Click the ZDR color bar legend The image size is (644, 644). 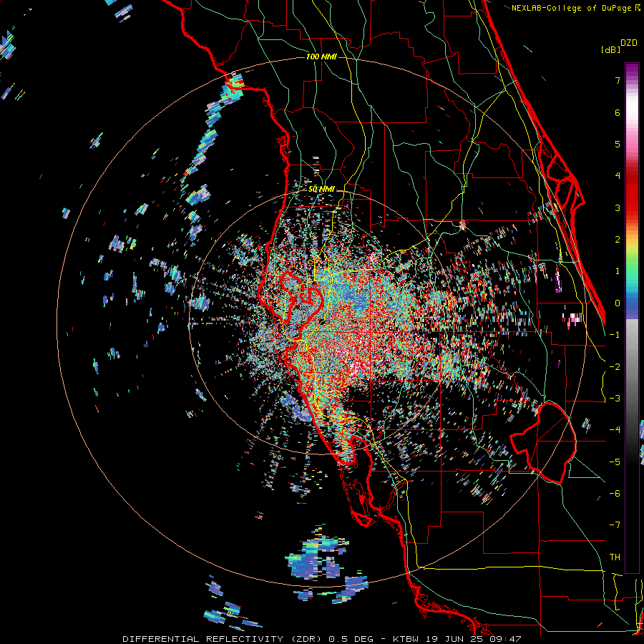(632, 318)
